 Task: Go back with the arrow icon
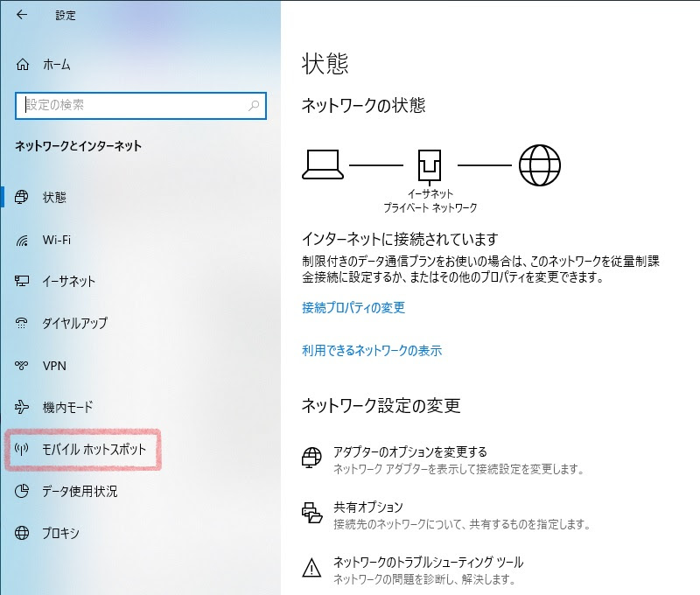coord(21,15)
